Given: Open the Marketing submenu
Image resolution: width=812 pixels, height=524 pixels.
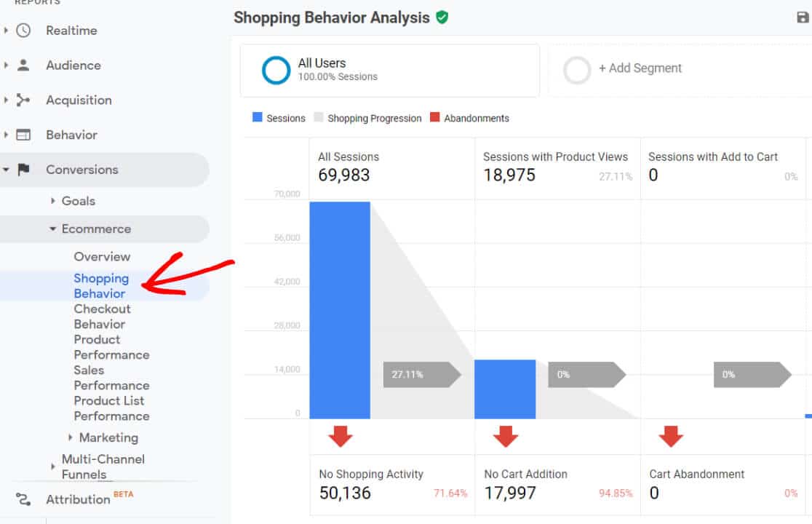Looking at the screenshot, I should (x=108, y=437).
